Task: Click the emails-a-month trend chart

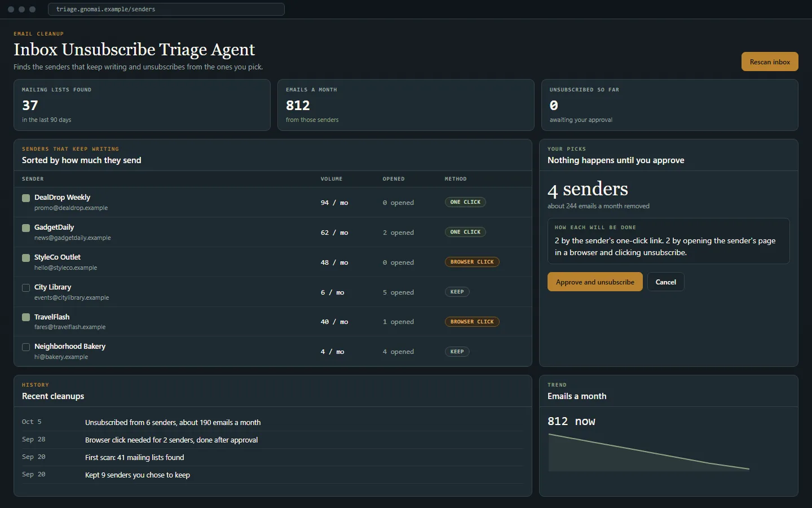Action: [648, 452]
